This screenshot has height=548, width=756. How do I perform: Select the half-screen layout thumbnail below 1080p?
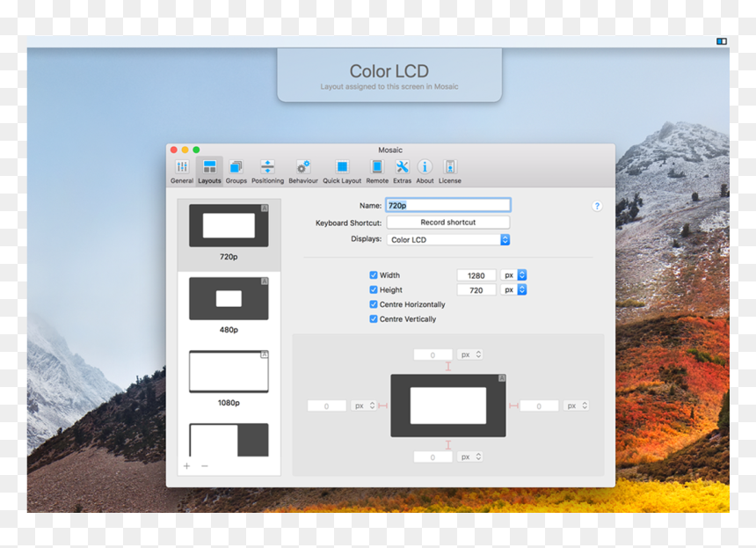pos(229,440)
